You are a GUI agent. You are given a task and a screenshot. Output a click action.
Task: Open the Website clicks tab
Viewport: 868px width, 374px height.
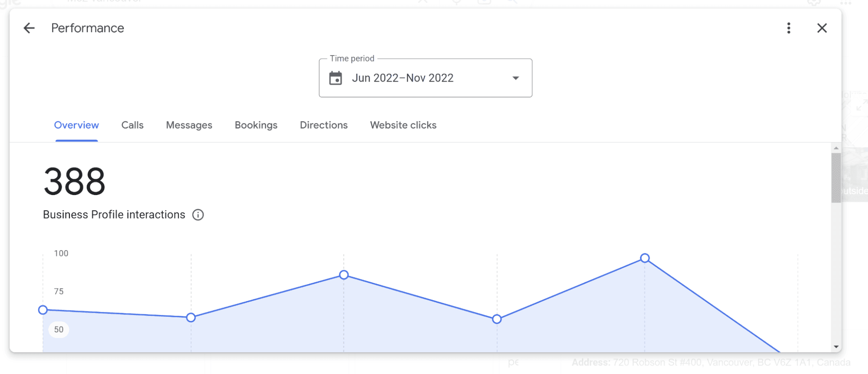click(x=403, y=125)
